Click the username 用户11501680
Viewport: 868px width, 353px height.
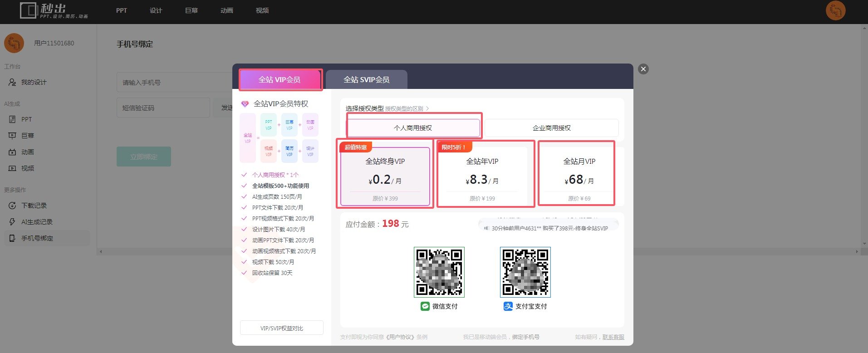click(54, 43)
